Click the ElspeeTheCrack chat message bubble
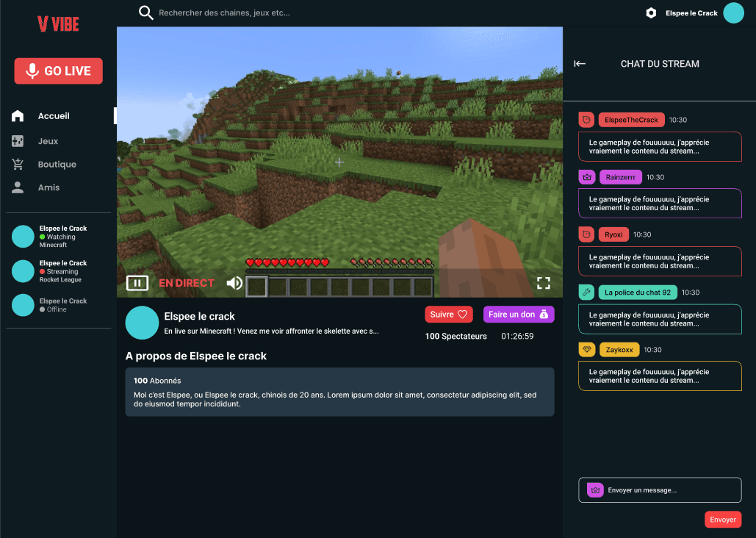756x538 pixels. [660, 147]
